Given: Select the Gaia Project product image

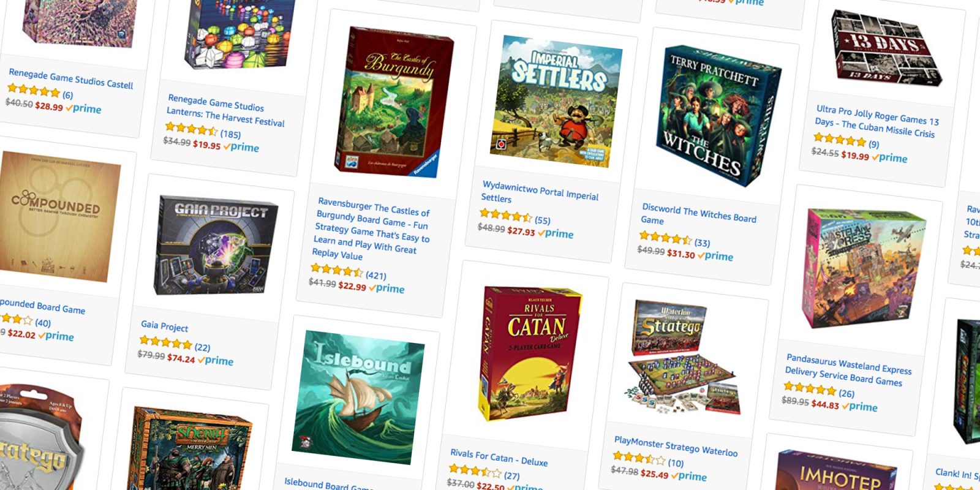Looking at the screenshot, I should point(215,246).
